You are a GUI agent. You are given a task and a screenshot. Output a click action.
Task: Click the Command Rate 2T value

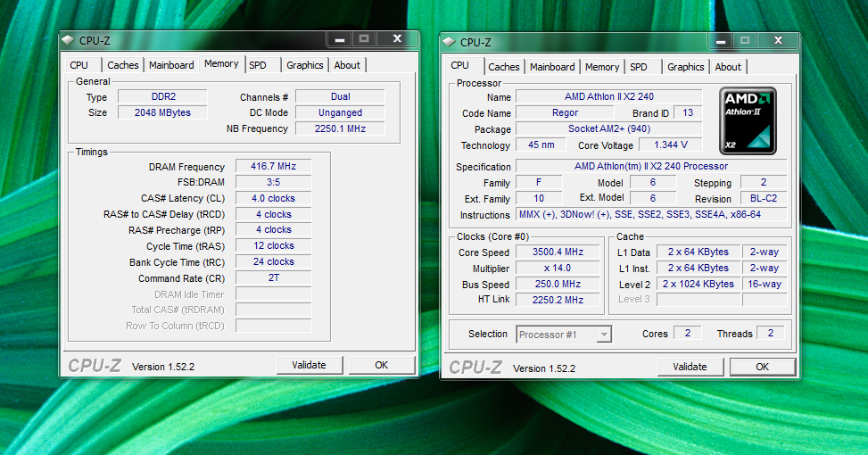tap(274, 277)
